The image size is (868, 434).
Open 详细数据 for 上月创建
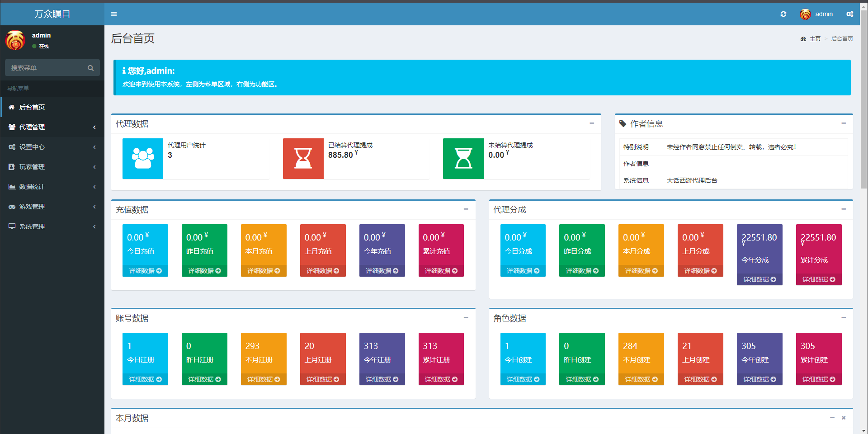click(700, 379)
